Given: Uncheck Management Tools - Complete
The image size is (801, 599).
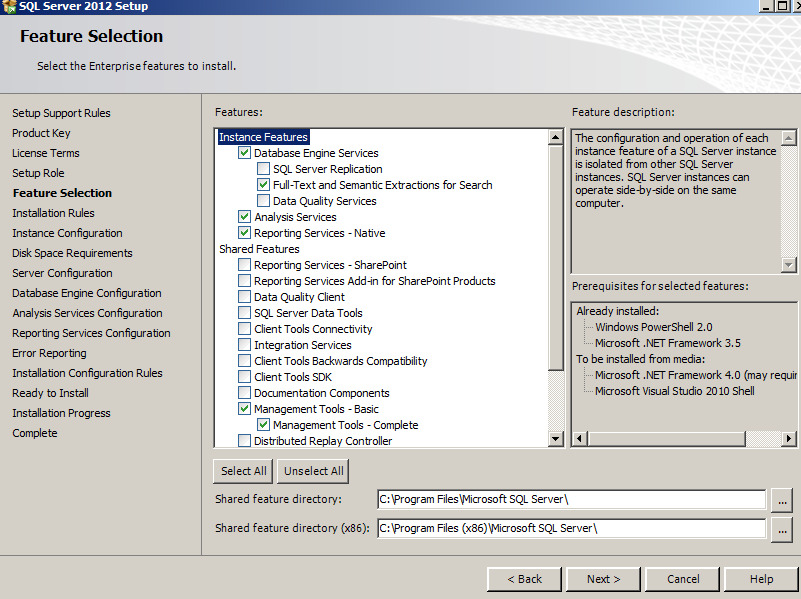Looking at the screenshot, I should tap(263, 424).
